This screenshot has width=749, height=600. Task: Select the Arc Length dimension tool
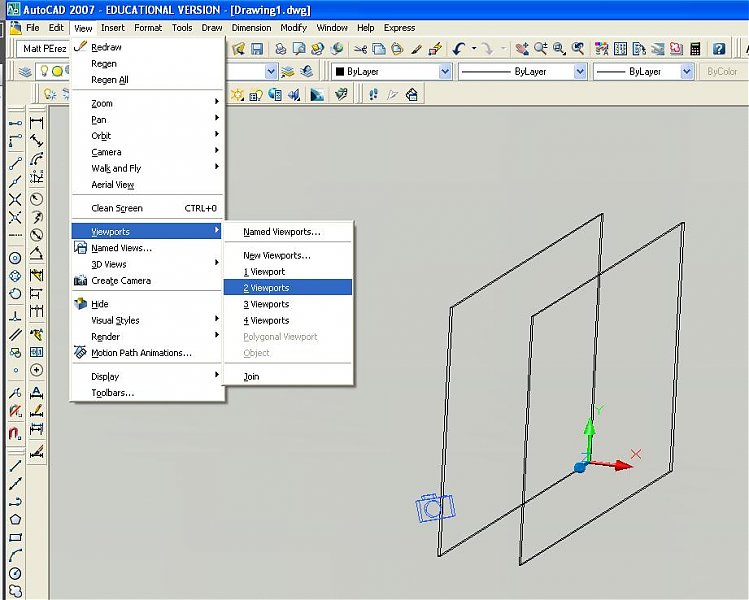(37, 159)
